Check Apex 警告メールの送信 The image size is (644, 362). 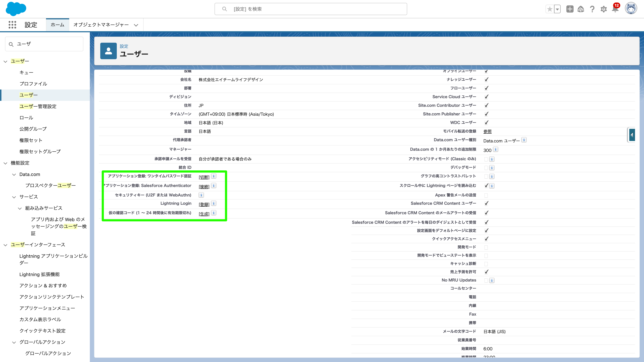point(486,195)
